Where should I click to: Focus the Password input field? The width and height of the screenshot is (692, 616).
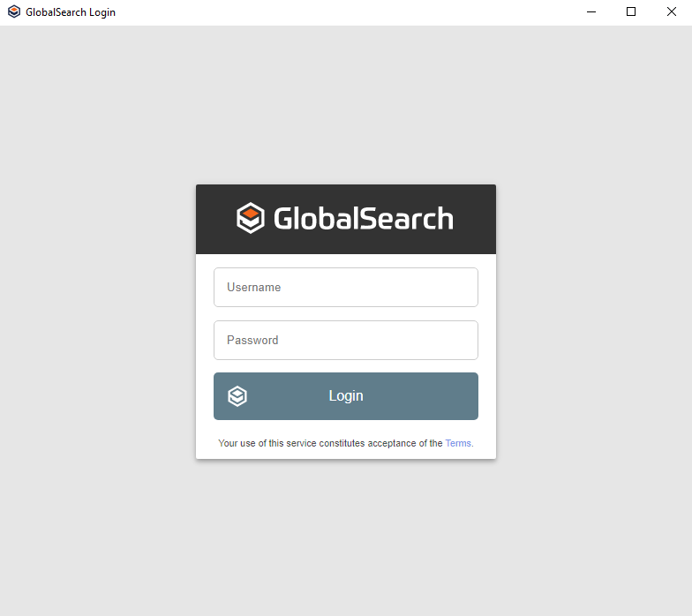tap(346, 341)
